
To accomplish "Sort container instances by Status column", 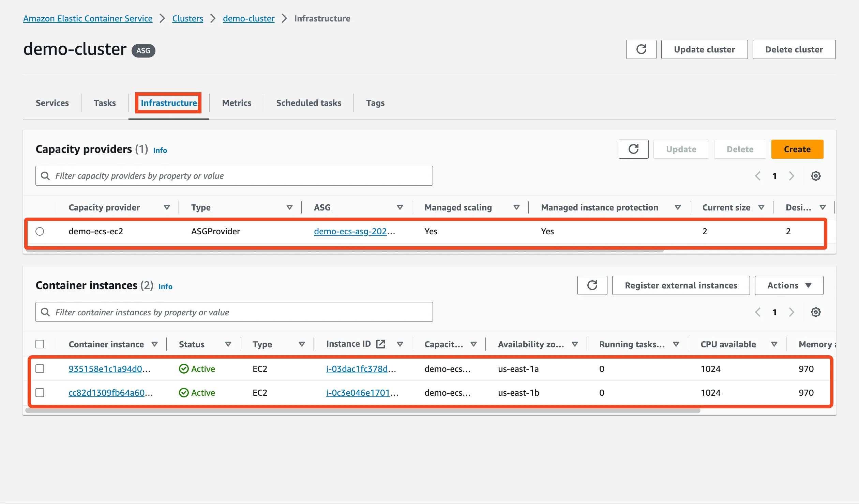I will [x=228, y=344].
